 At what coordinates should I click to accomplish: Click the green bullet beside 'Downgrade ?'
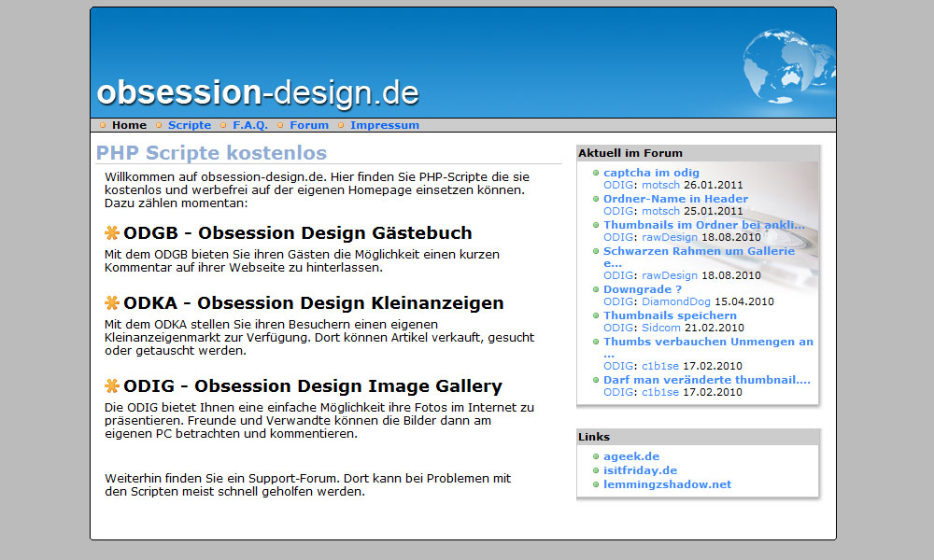click(596, 289)
